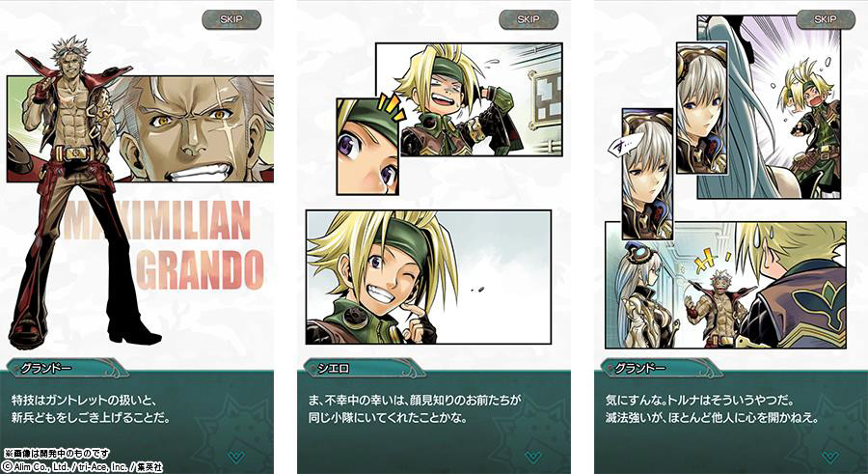Click SKIP button on the Shiero screen
The image size is (868, 474).
click(x=529, y=19)
